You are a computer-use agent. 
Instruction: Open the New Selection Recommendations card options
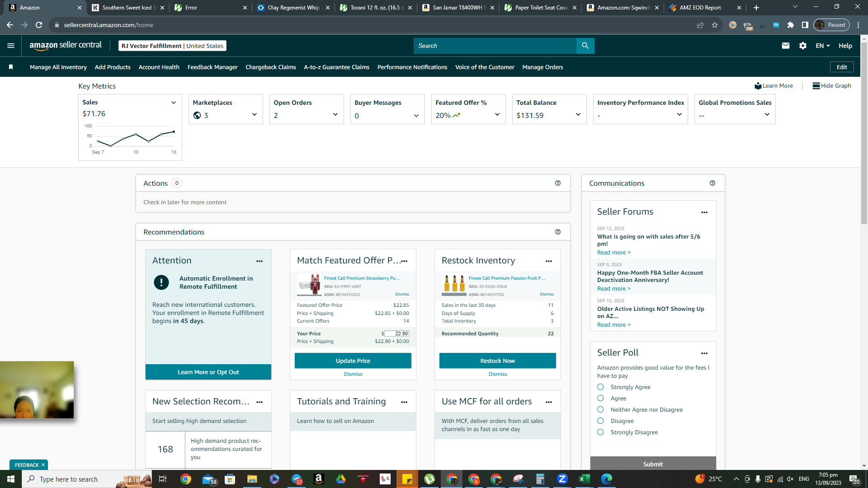point(259,402)
